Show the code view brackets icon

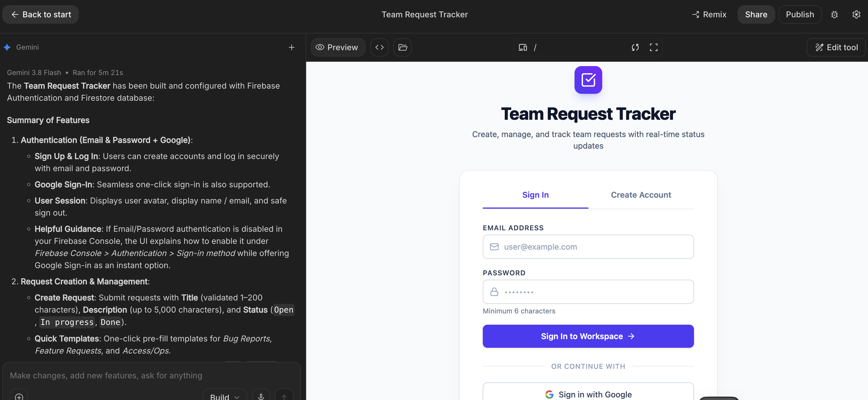pyautogui.click(x=379, y=48)
